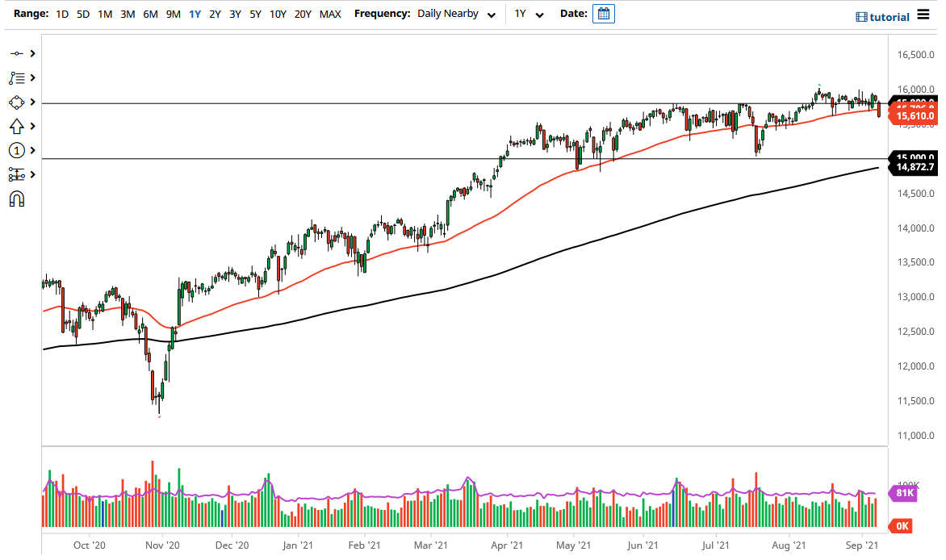Switch range to MAX
Image resolution: width=946 pixels, height=560 pixels.
[329, 14]
